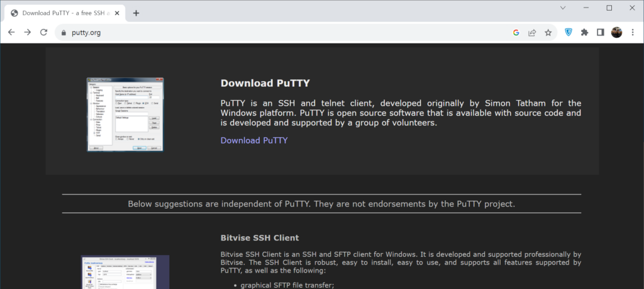Click the 'Below suggestions are independent of PuTTY' notice
Viewport: 644px width, 289px height.
pyautogui.click(x=321, y=204)
